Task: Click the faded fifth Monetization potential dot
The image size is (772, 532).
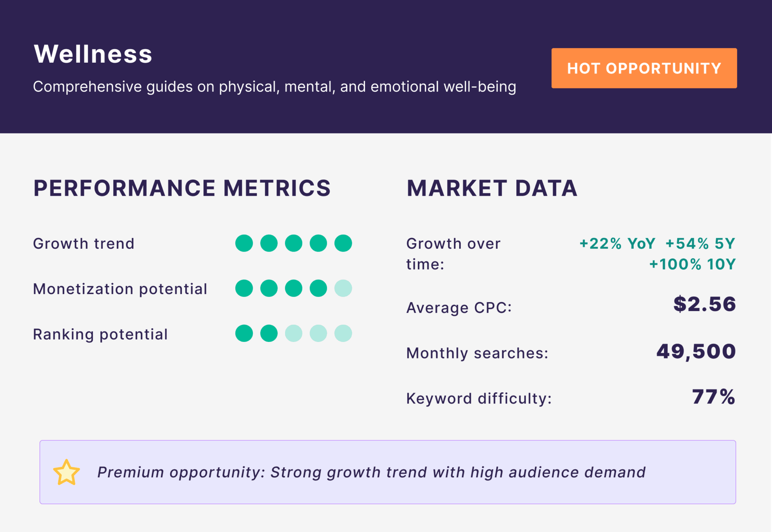Action: (x=343, y=289)
